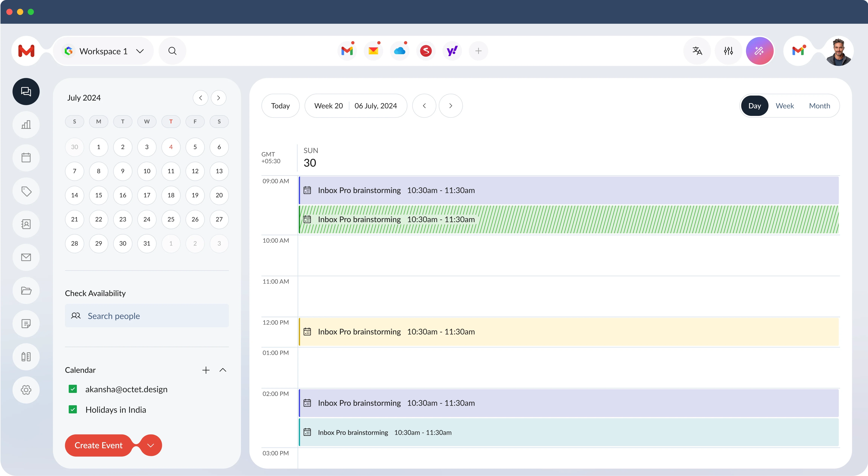Open the user profile photo

point(839,51)
